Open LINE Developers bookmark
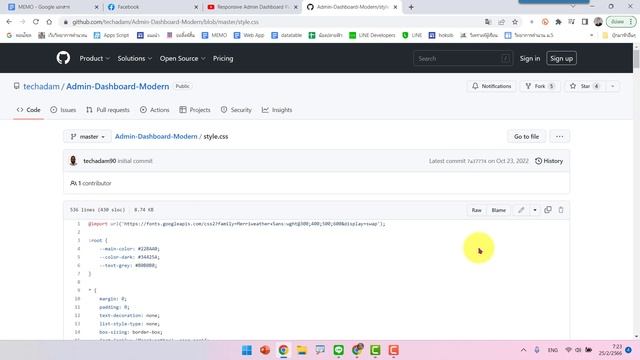The height and width of the screenshot is (360, 640). pos(372,36)
